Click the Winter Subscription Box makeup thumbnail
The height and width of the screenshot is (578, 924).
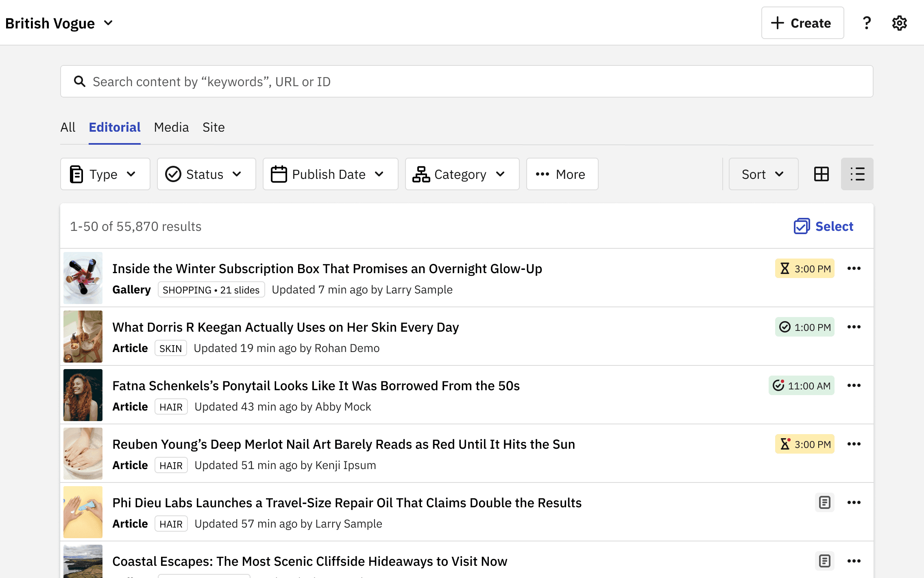(x=83, y=278)
